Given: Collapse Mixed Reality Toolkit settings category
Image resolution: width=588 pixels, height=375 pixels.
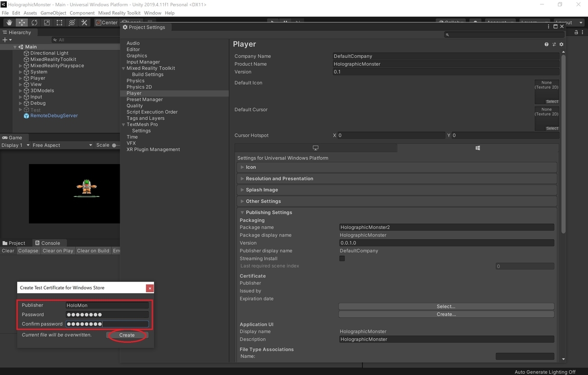Looking at the screenshot, I should 123,69.
